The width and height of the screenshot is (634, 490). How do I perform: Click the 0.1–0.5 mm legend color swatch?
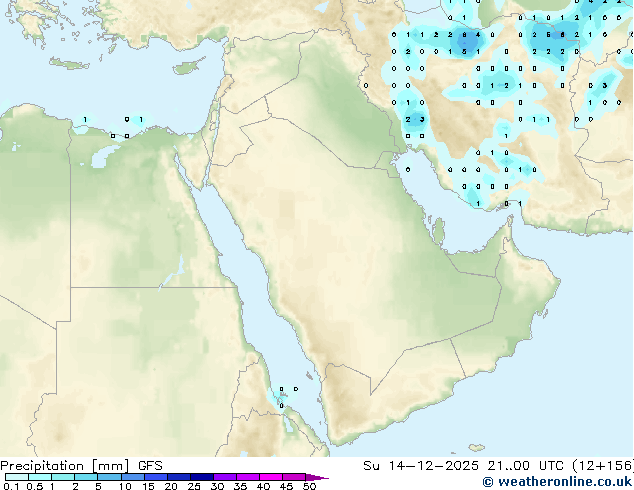click(17, 477)
